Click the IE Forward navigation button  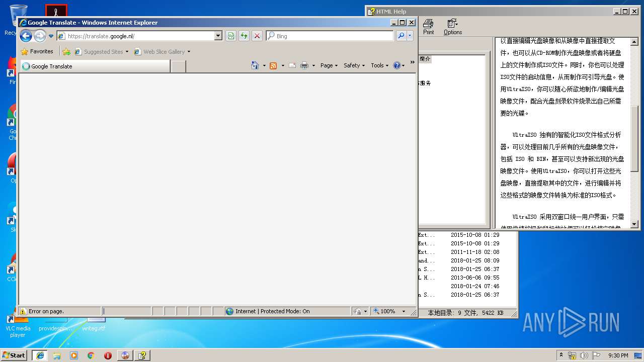pos(40,36)
